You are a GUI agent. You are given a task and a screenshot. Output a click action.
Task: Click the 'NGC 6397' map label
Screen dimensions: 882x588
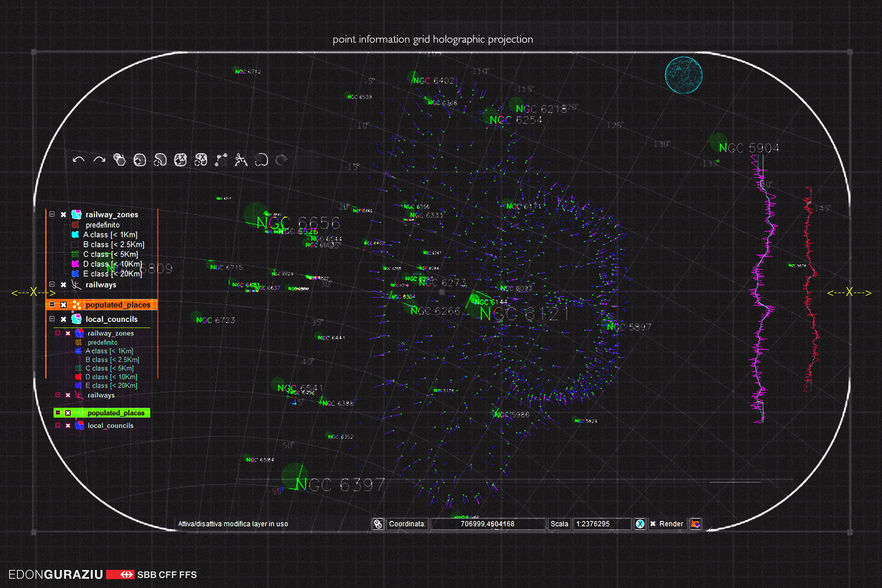click(339, 485)
